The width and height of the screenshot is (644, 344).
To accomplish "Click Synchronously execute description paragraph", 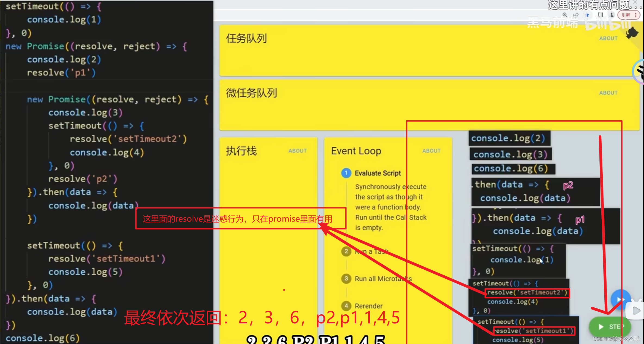I will point(391,207).
